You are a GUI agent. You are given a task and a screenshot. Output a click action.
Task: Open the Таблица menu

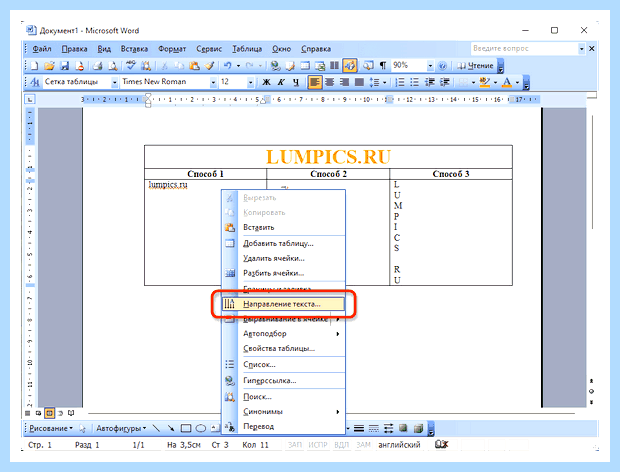[x=247, y=49]
